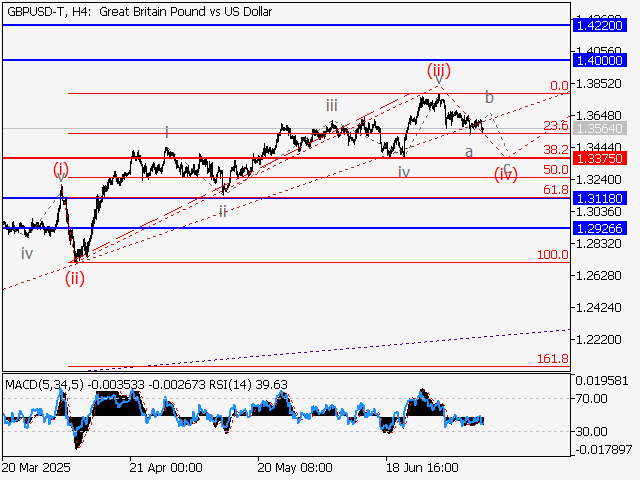
Task: Click the red (i) wave label
Action: click(62, 169)
